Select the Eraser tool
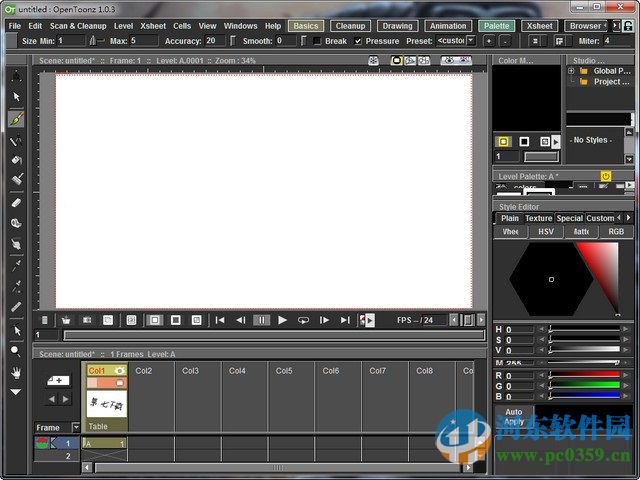Screen dimensions: 640x480 pos(16,202)
